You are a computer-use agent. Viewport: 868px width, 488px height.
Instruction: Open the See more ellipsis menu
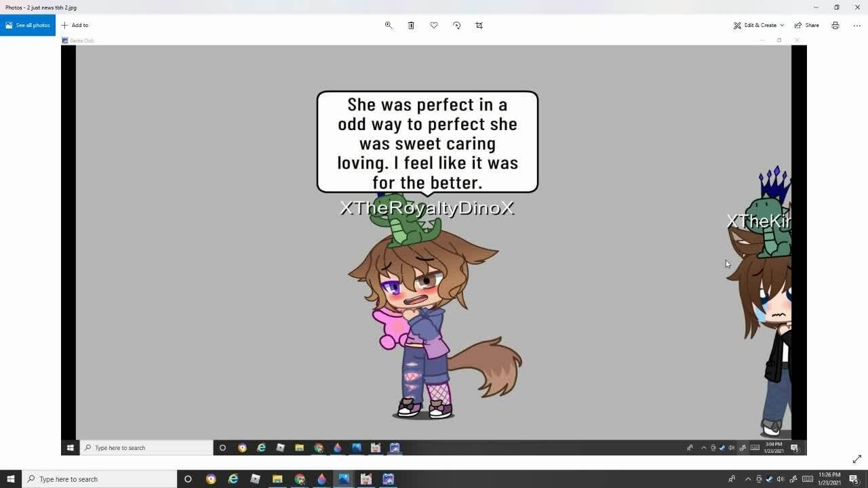[x=857, y=25]
